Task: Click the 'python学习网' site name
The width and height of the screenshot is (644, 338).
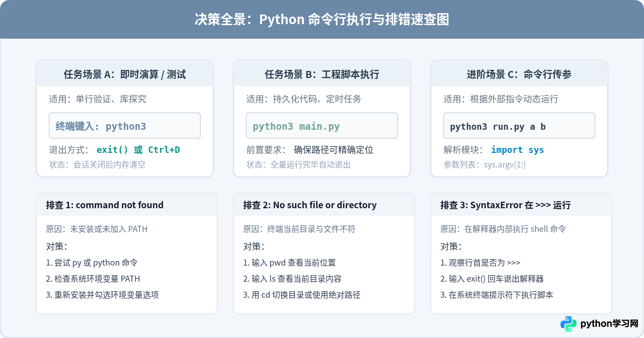Action: coord(609,324)
